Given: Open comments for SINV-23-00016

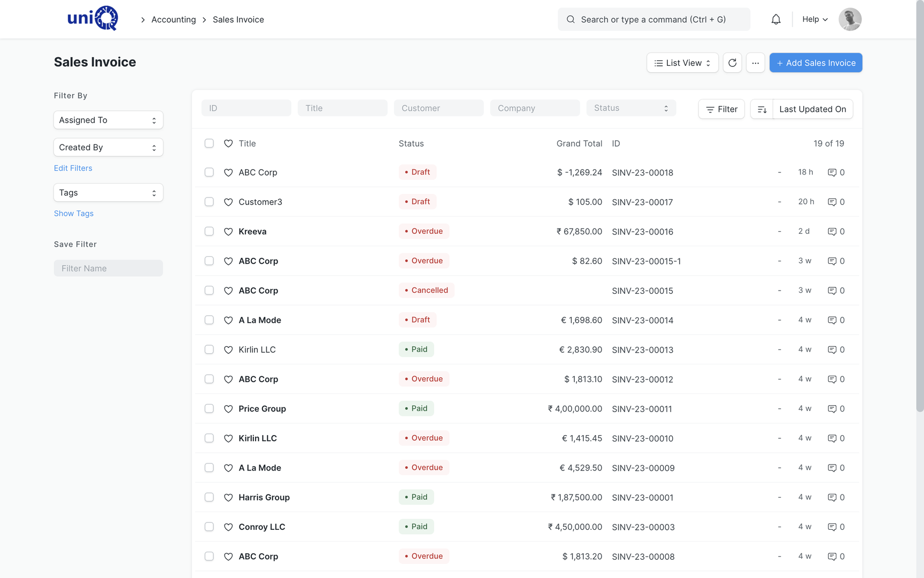Looking at the screenshot, I should coord(836,231).
